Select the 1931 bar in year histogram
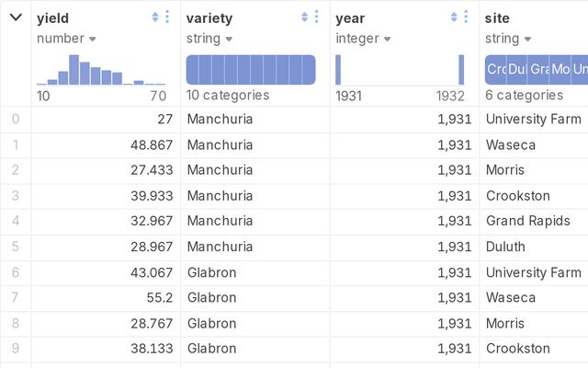 coord(338,70)
